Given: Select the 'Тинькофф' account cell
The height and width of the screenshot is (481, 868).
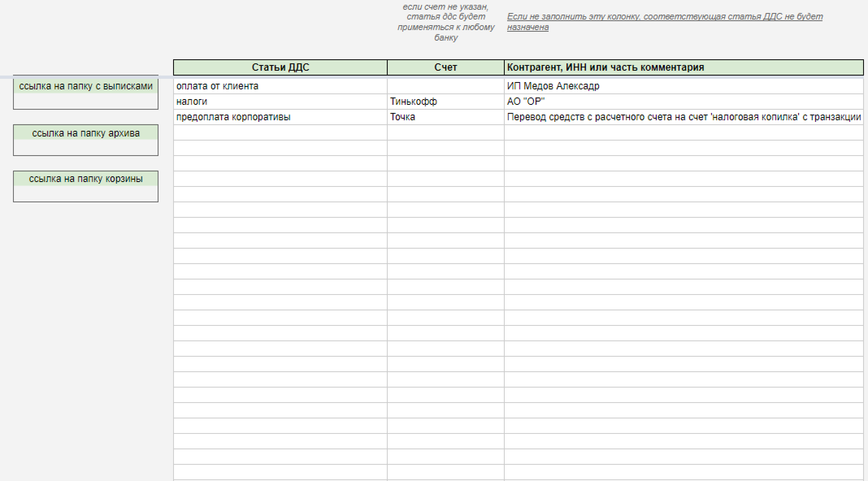Looking at the screenshot, I should click(x=446, y=102).
